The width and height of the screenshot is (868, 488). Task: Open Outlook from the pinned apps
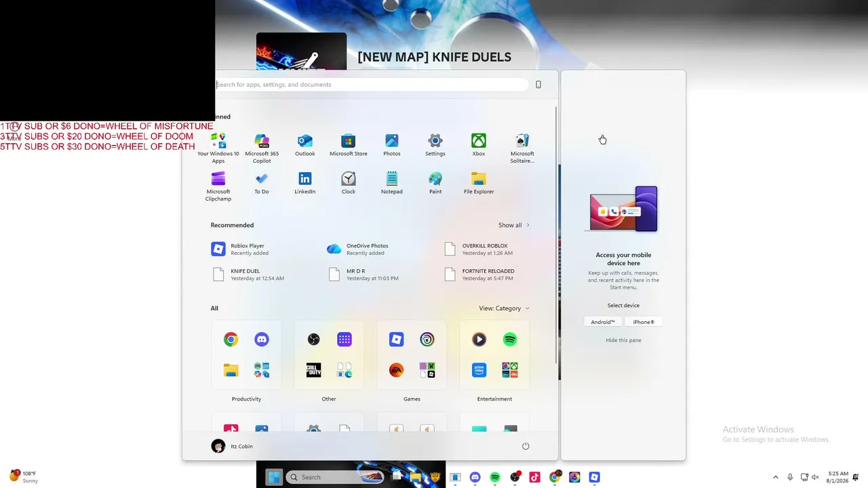(x=305, y=145)
